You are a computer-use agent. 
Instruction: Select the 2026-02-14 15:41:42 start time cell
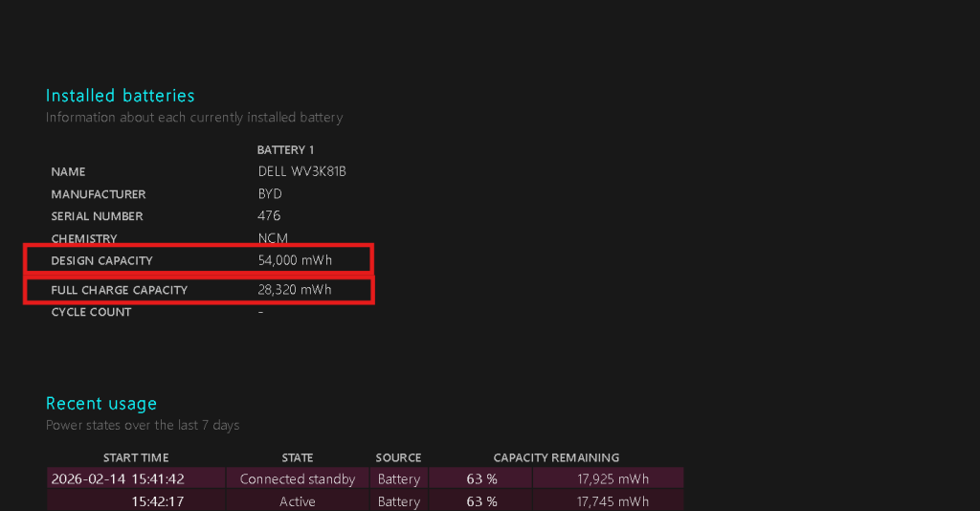tap(118, 479)
